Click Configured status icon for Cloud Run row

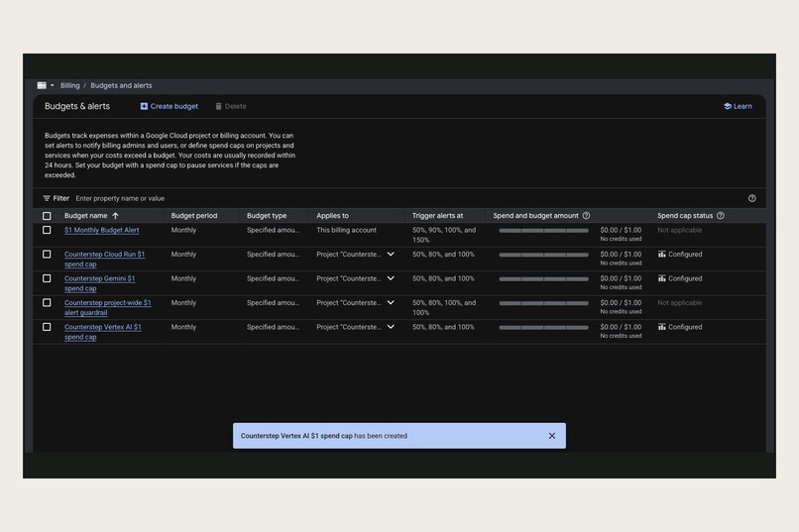[x=661, y=254]
